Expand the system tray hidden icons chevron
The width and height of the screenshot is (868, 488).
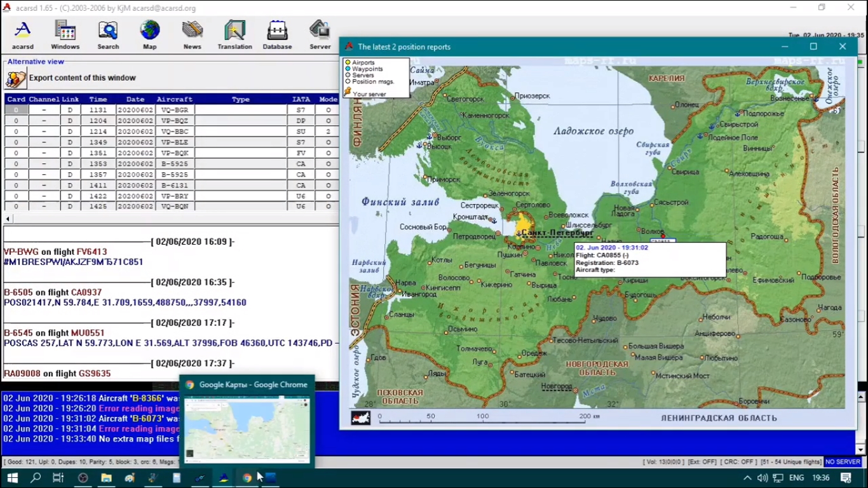coord(747,478)
